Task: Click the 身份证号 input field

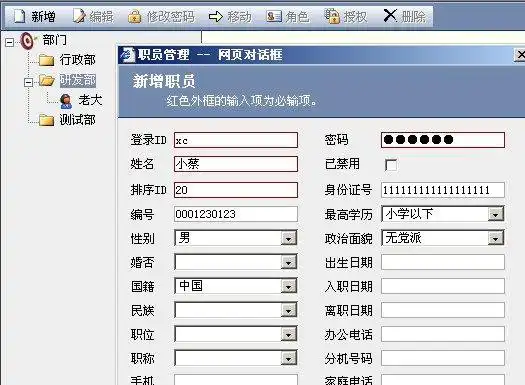Action: tap(443, 190)
